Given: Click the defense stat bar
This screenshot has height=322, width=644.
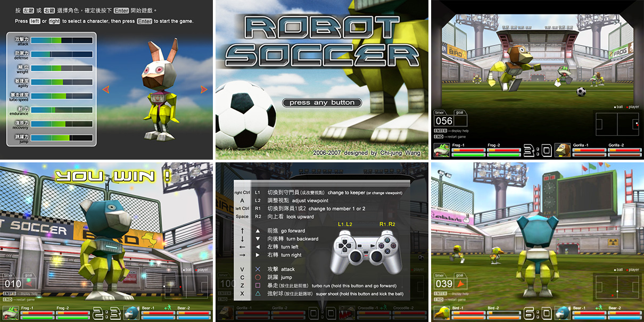Looking at the screenshot, I should coord(63,54).
